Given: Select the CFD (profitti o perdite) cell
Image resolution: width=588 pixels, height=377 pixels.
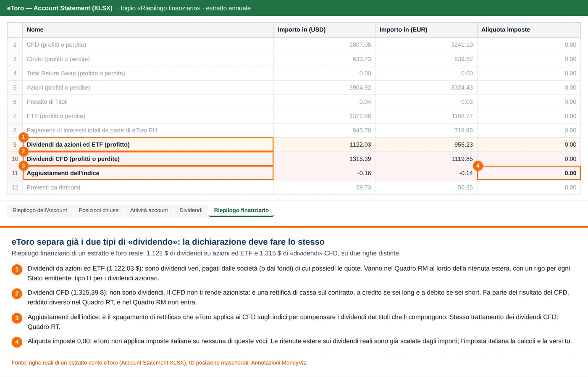Looking at the screenshot, I should (x=148, y=45).
